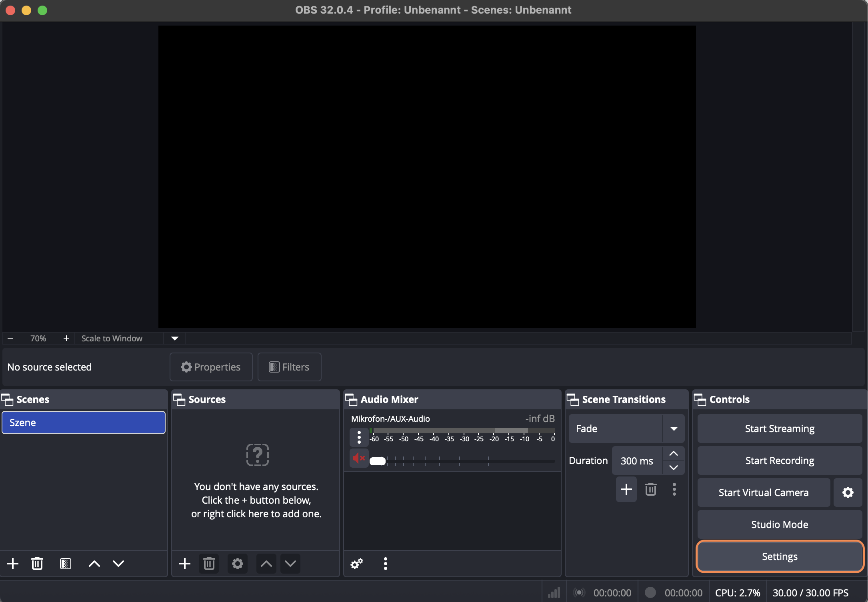The height and width of the screenshot is (602, 868).
Task: Open Settings
Action: coord(780,556)
